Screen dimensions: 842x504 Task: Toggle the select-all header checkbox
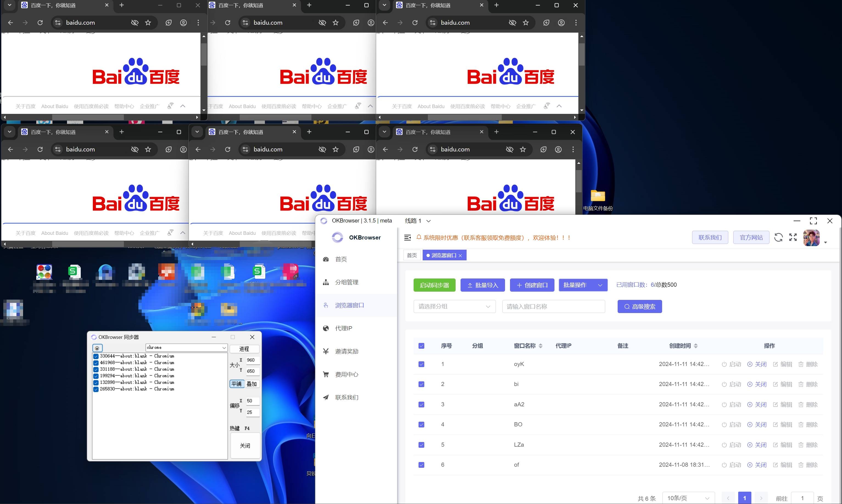click(421, 346)
